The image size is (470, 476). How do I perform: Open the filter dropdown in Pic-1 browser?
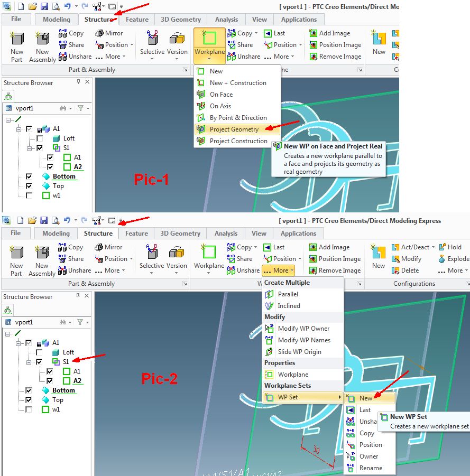[x=88, y=108]
